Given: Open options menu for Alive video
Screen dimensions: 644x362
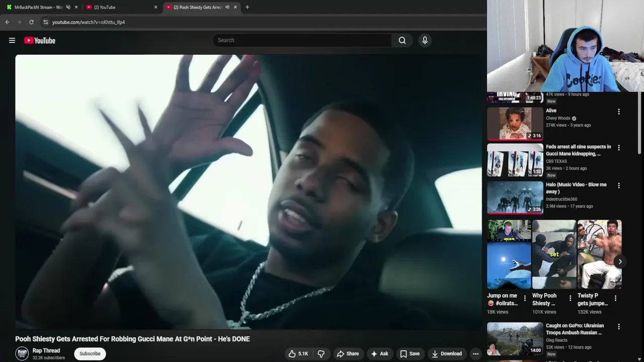Looking at the screenshot, I should [x=619, y=112].
